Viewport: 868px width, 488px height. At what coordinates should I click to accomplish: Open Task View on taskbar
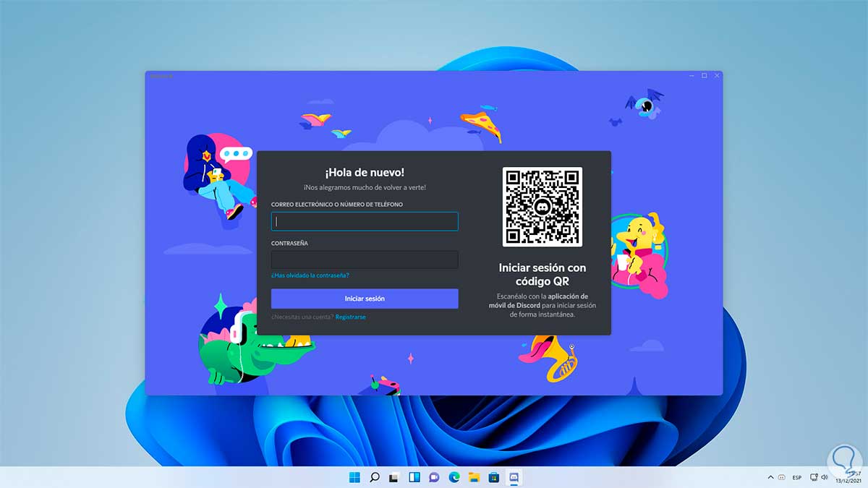[394, 477]
